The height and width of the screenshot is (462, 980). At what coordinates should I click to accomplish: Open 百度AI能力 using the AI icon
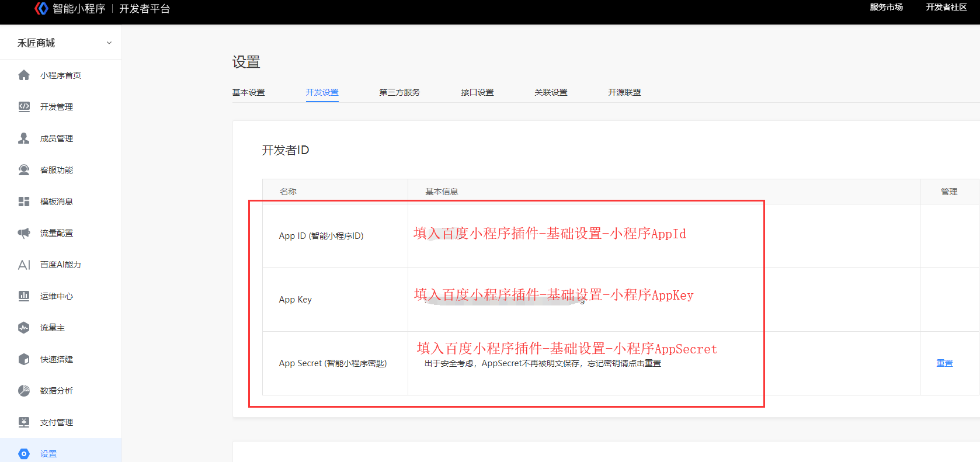tap(24, 265)
